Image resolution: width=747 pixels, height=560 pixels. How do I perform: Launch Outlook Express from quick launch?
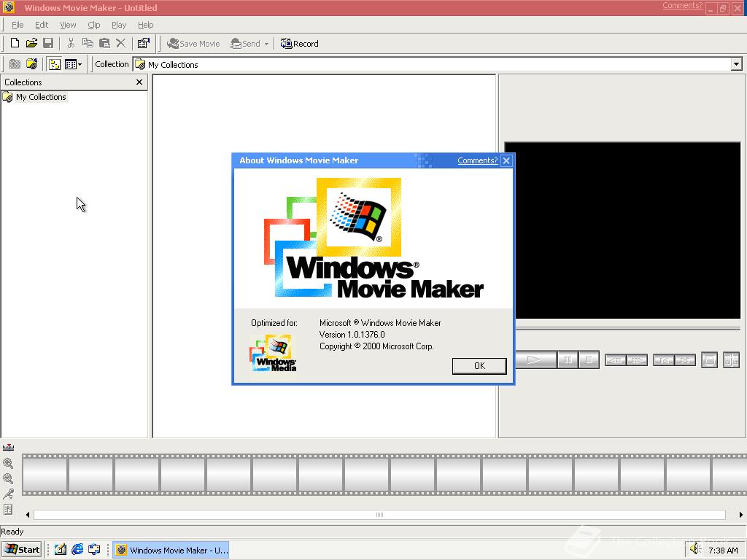(x=94, y=550)
